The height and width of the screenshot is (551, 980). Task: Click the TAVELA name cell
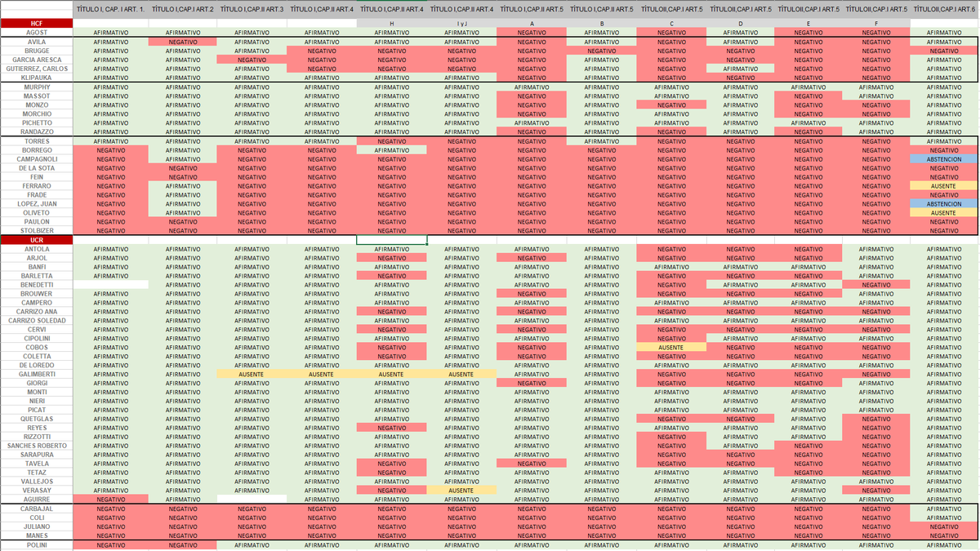pos(37,464)
